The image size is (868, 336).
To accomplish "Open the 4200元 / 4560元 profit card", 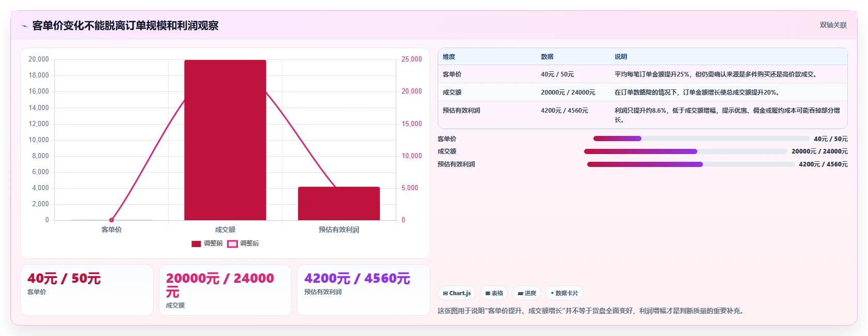I will tap(364, 290).
